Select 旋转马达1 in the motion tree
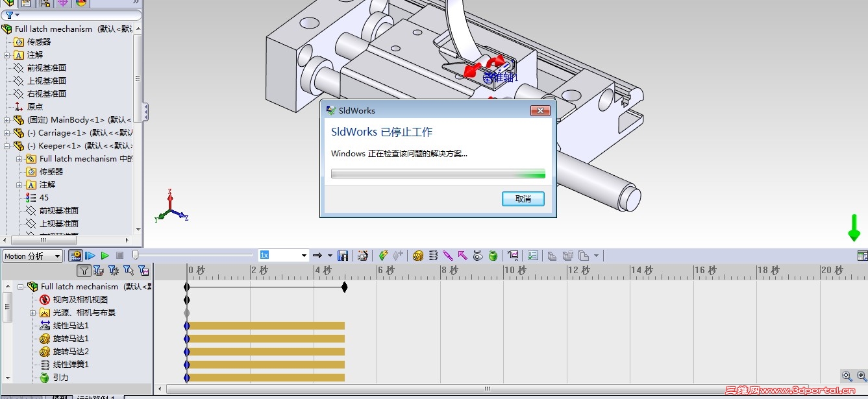Image resolution: width=868 pixels, height=399 pixels. coord(71,339)
